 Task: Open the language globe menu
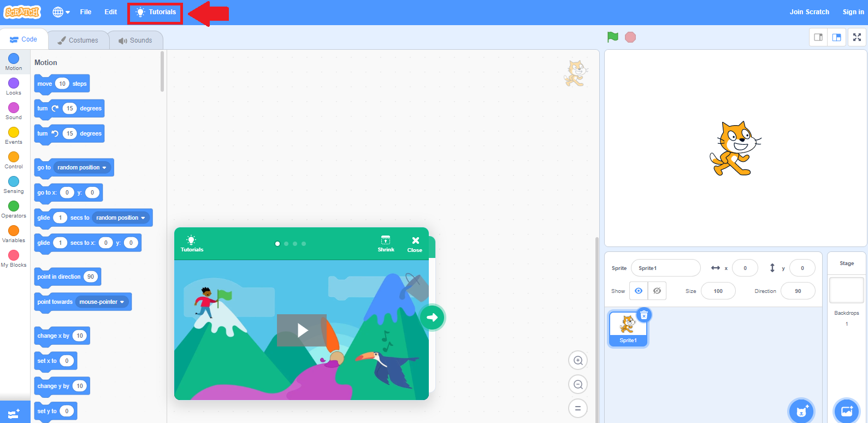click(x=61, y=12)
